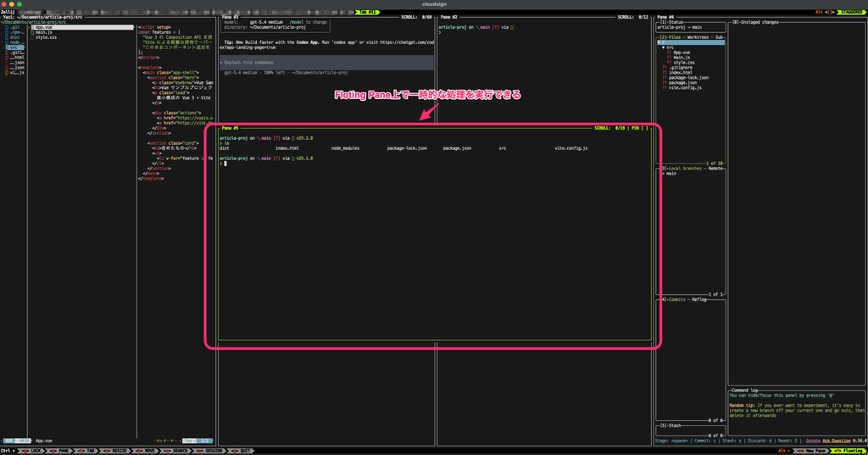
Task: Switch to lazygit Reflog tab
Action: [x=699, y=299]
